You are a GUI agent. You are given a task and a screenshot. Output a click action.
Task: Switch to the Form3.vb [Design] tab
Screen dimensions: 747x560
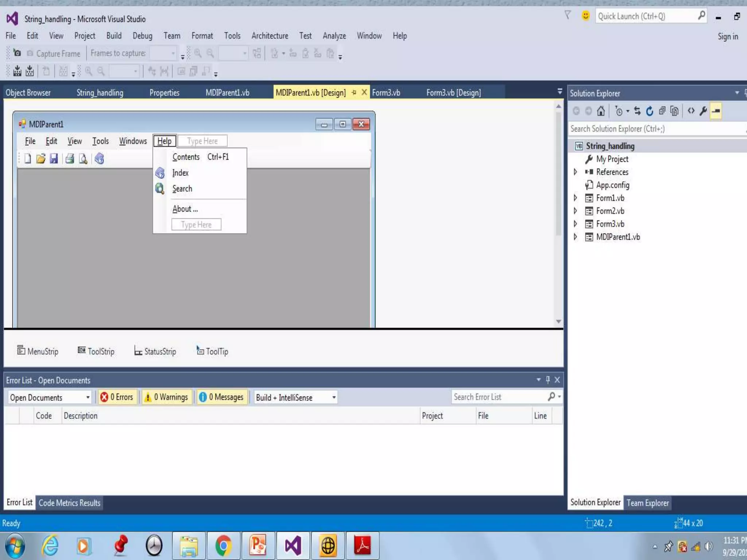(x=453, y=93)
